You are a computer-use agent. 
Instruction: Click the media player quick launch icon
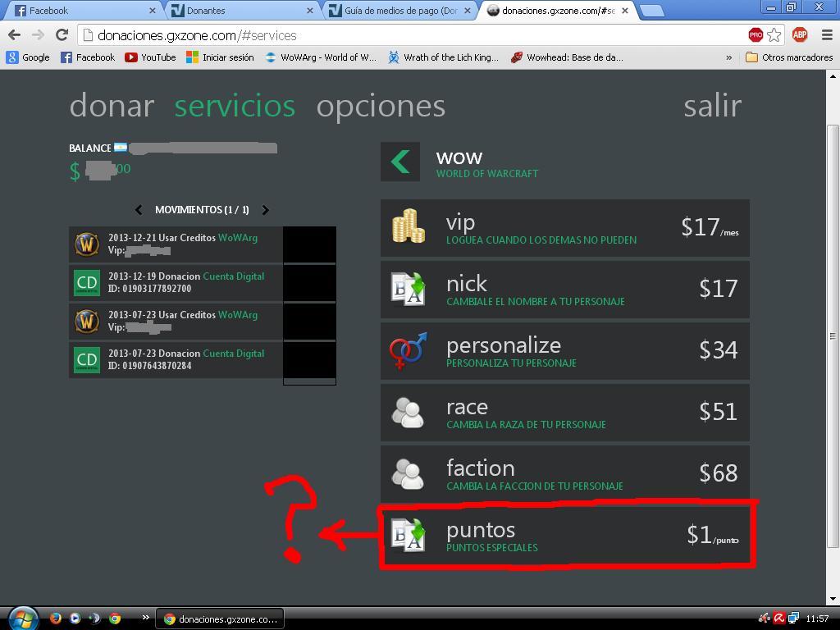(75, 619)
